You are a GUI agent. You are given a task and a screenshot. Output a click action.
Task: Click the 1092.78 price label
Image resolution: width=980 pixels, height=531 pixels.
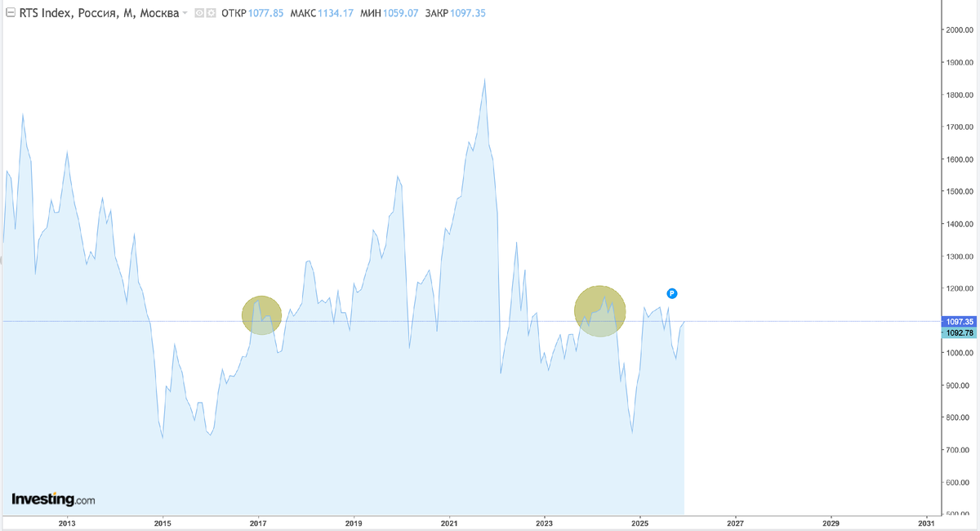959,332
